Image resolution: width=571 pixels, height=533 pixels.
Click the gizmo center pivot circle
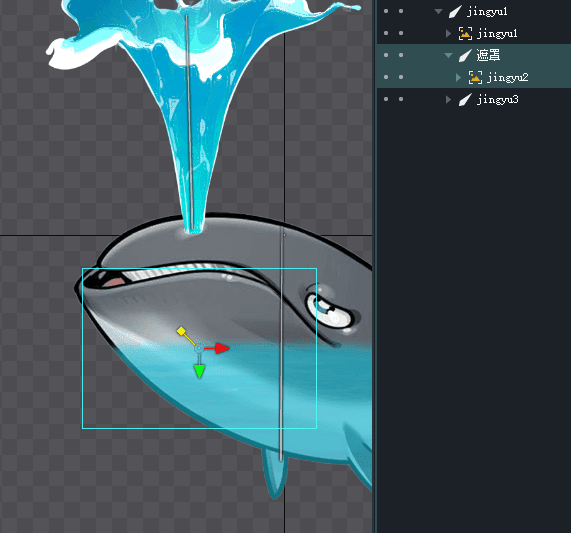(199, 349)
